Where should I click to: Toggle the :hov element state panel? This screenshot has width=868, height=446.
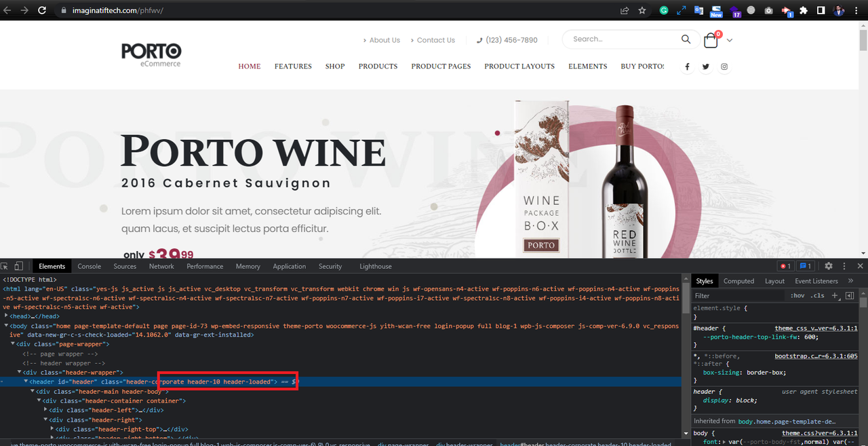click(x=797, y=295)
